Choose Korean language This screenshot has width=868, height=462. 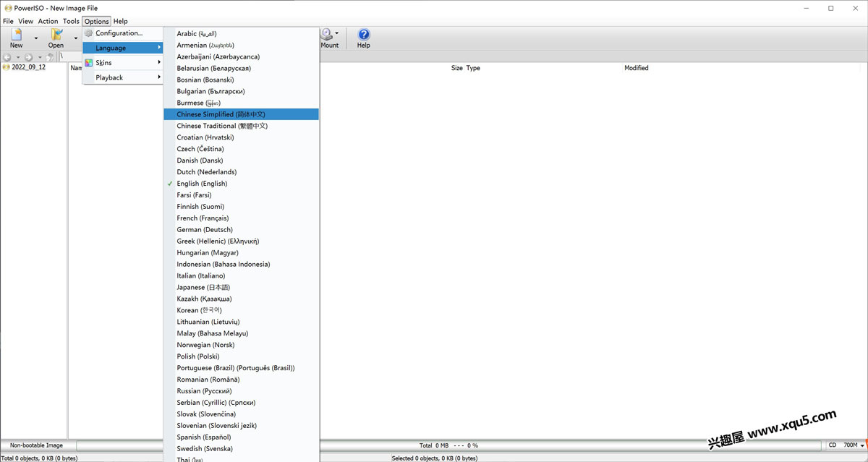242,310
